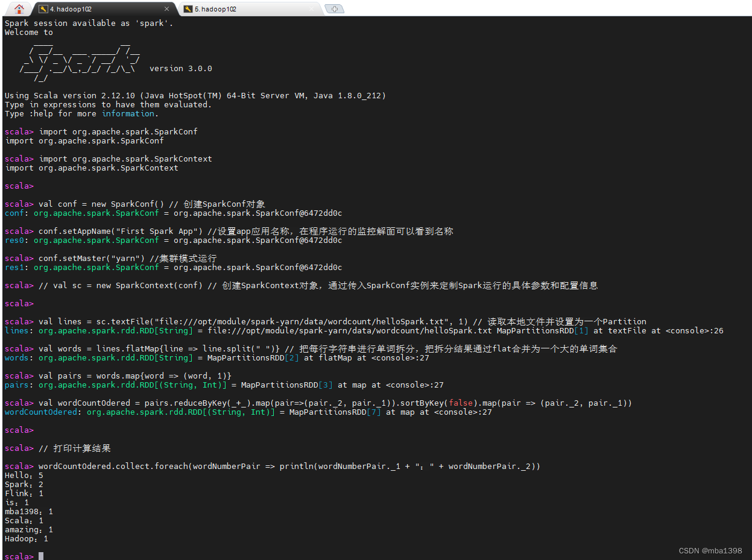
Task: Click the "is: 1" result line
Action: click(17, 503)
